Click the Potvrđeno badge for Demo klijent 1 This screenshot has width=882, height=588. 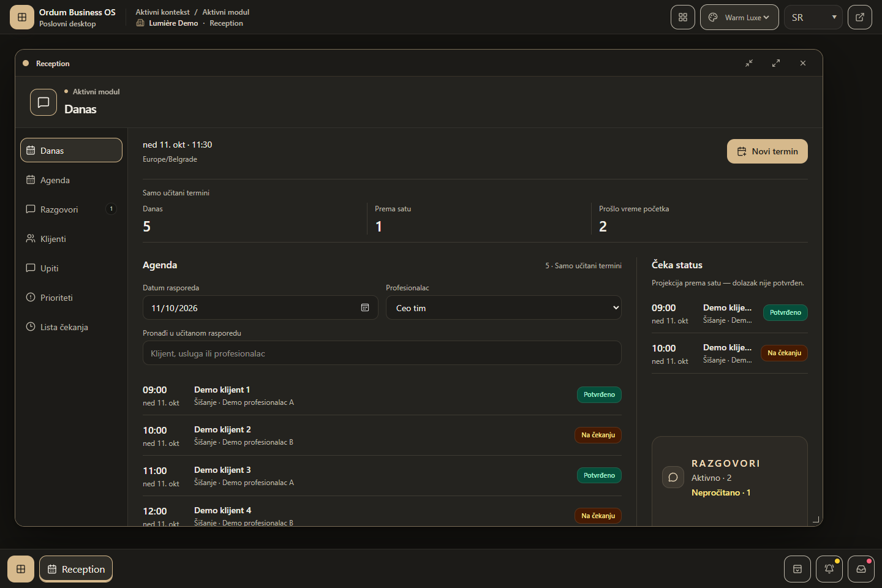coord(599,394)
